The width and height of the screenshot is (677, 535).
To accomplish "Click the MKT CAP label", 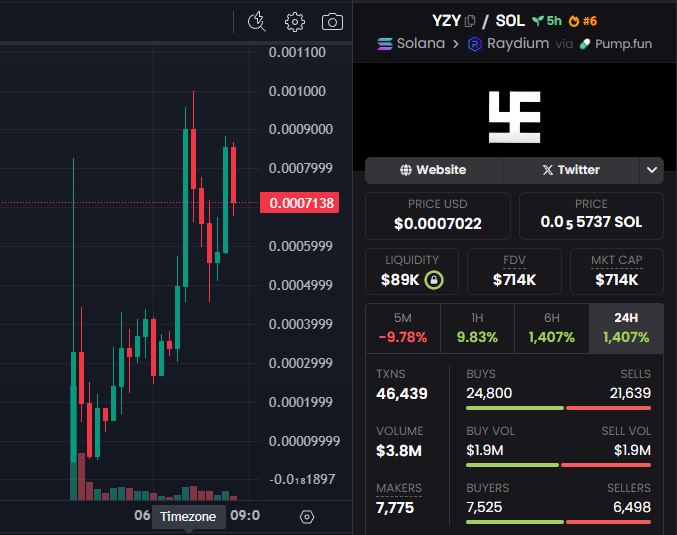I will pos(617,260).
